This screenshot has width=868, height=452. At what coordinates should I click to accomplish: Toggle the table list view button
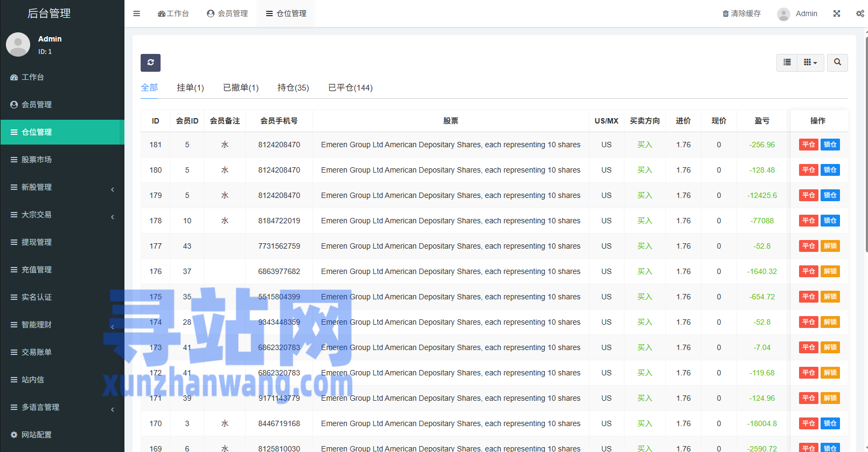[x=787, y=63]
